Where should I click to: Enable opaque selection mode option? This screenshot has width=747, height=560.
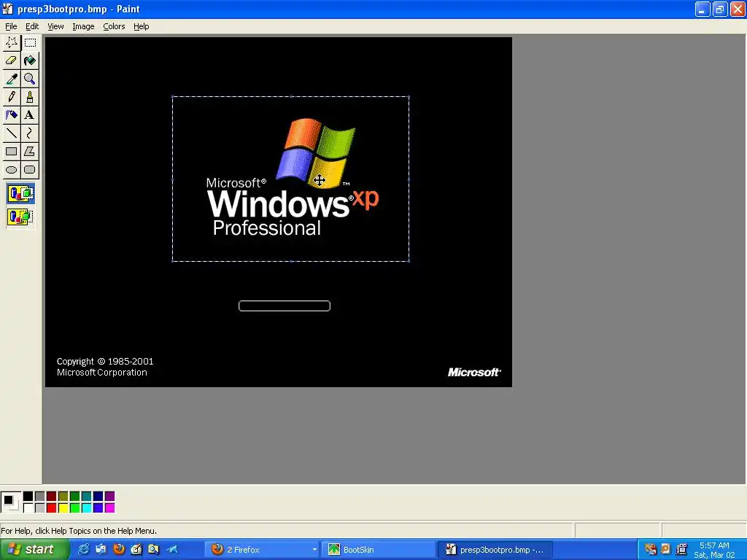(20, 194)
